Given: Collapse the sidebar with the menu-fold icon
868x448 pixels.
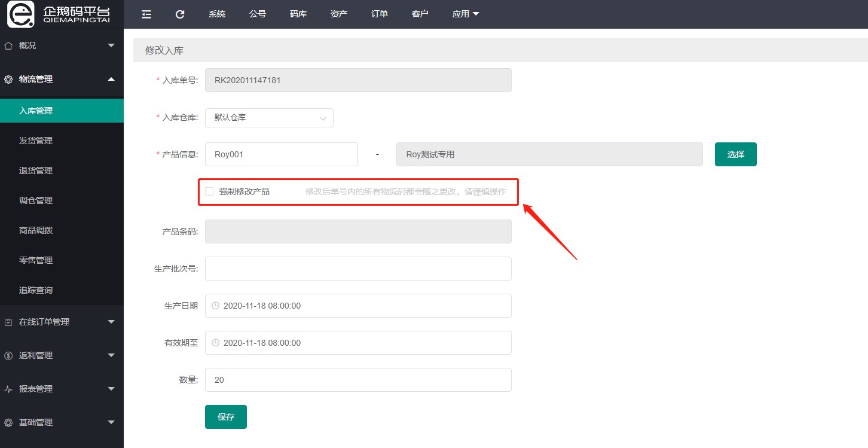Looking at the screenshot, I should pyautogui.click(x=146, y=14).
